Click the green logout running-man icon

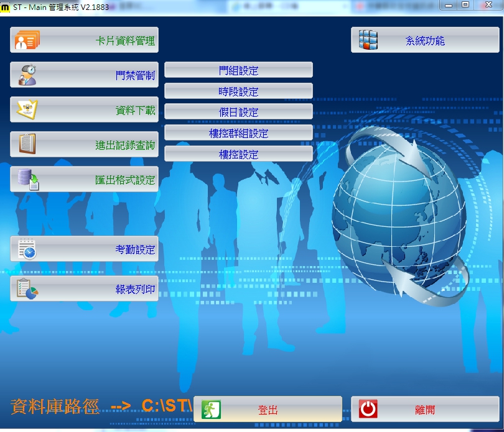tap(211, 410)
